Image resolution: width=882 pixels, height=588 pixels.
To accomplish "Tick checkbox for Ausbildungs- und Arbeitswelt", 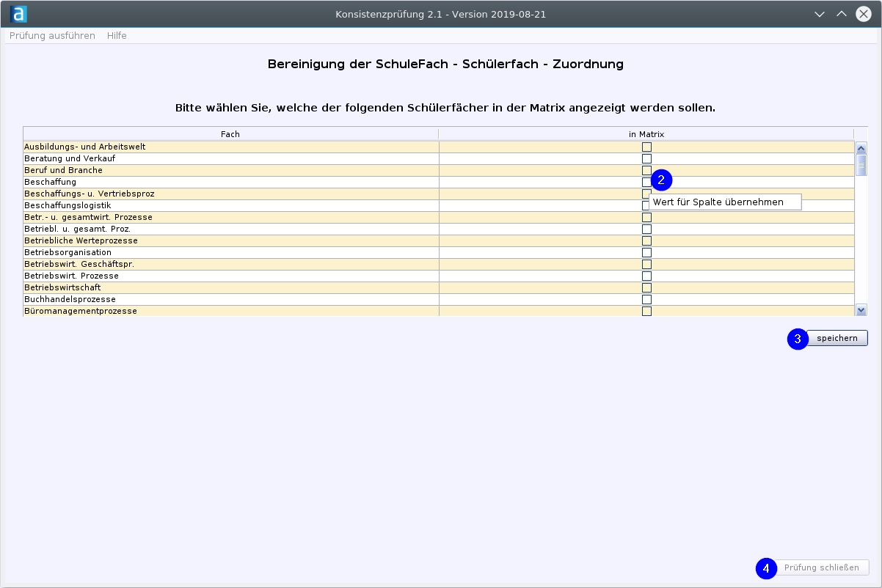I will [x=646, y=147].
